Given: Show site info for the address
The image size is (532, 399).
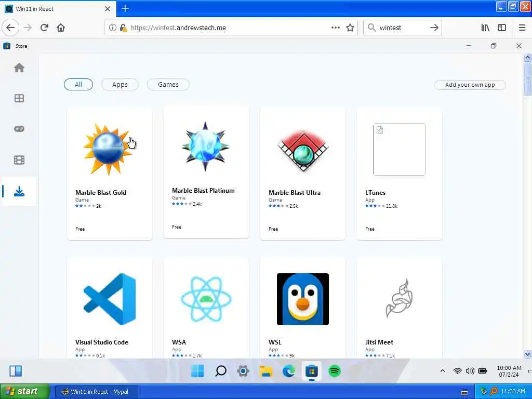Looking at the screenshot, I should (112, 28).
